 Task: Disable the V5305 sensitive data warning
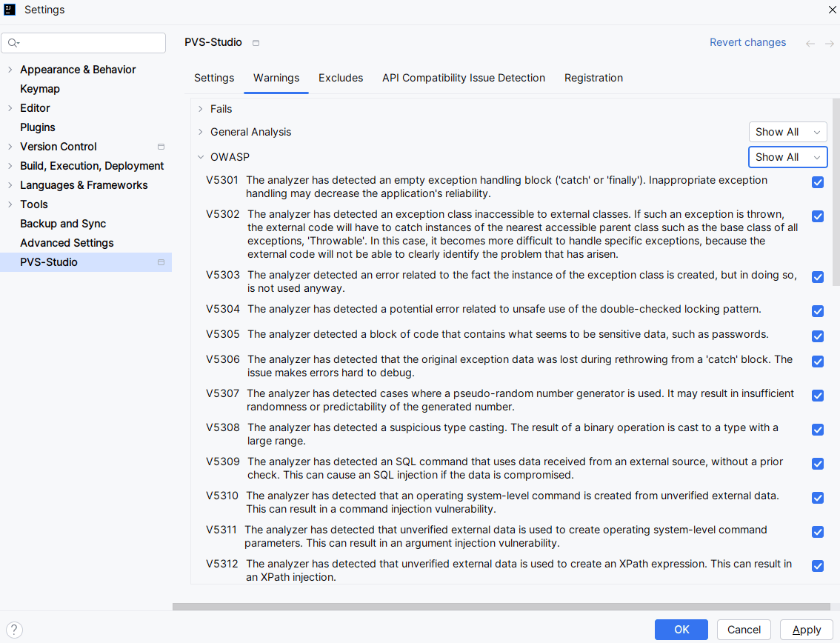818,336
